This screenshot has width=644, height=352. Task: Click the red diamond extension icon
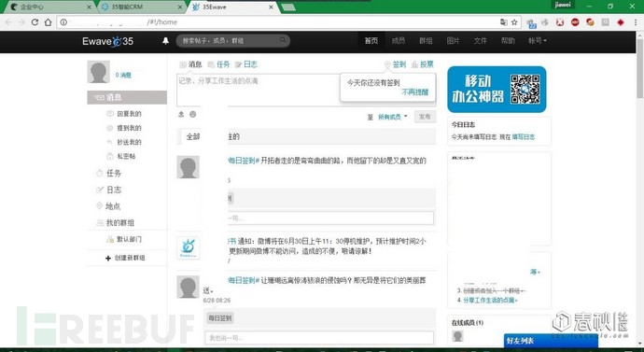[620, 22]
